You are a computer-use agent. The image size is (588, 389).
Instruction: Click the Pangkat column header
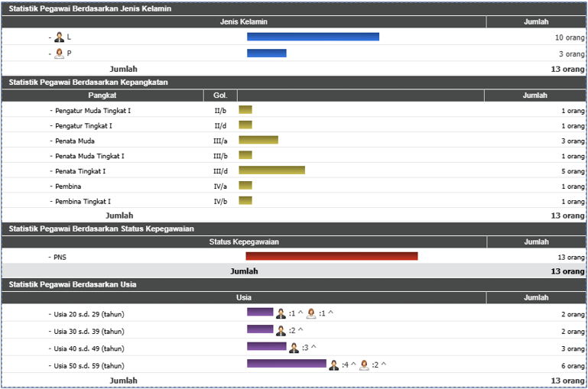click(x=102, y=96)
